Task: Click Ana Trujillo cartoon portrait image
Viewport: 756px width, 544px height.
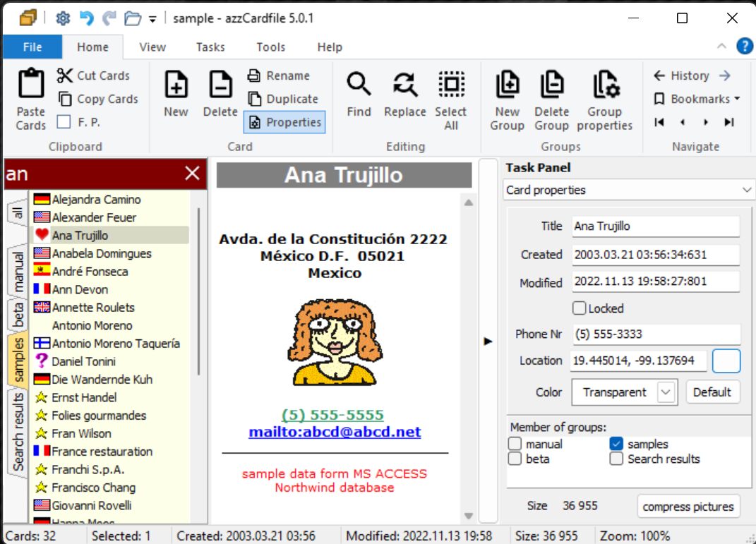Action: pos(335,342)
